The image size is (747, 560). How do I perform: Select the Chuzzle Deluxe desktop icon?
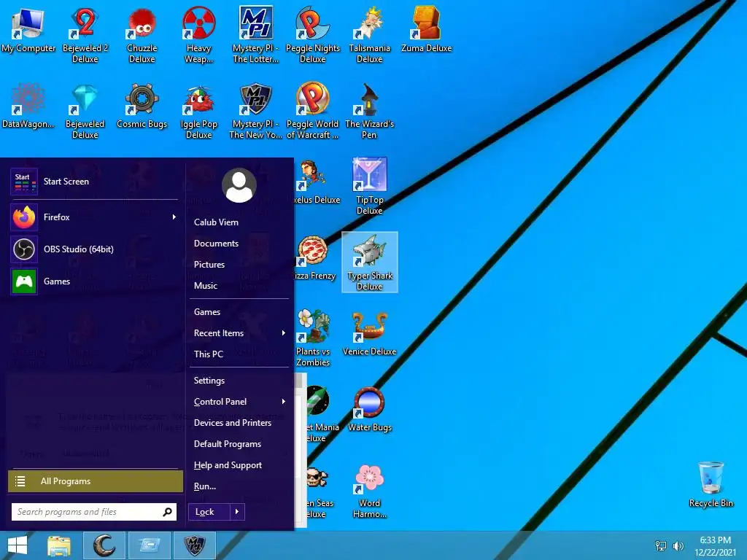point(142,35)
